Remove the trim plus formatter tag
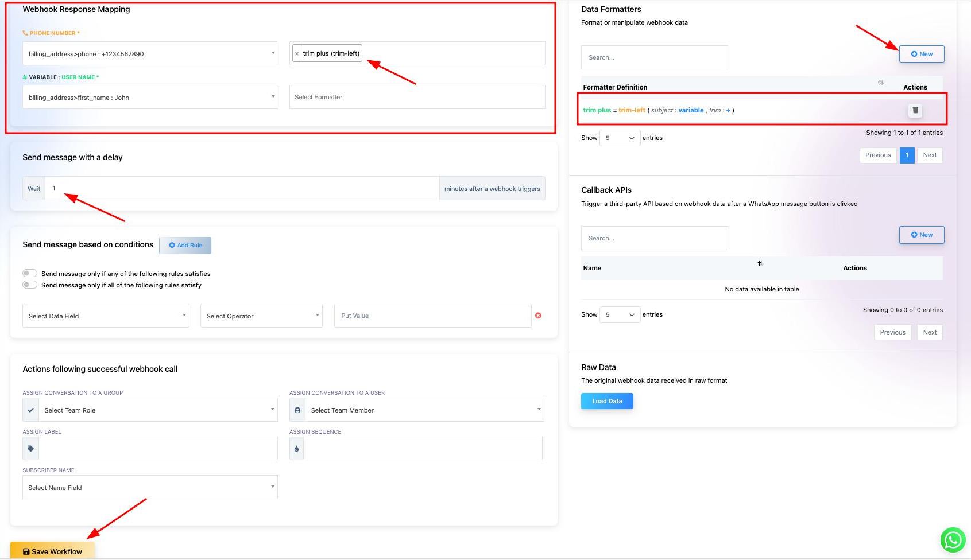Screen dimensions: 971x560 pos(297,54)
